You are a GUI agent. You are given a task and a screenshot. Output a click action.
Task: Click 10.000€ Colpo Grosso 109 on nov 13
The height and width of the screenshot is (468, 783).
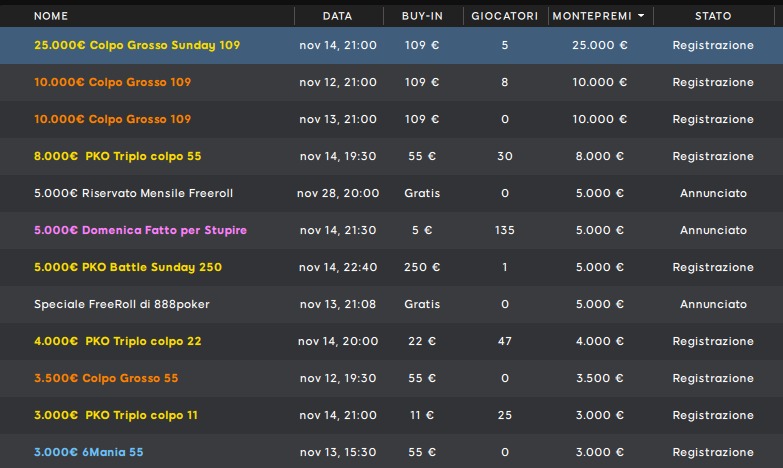(x=112, y=119)
